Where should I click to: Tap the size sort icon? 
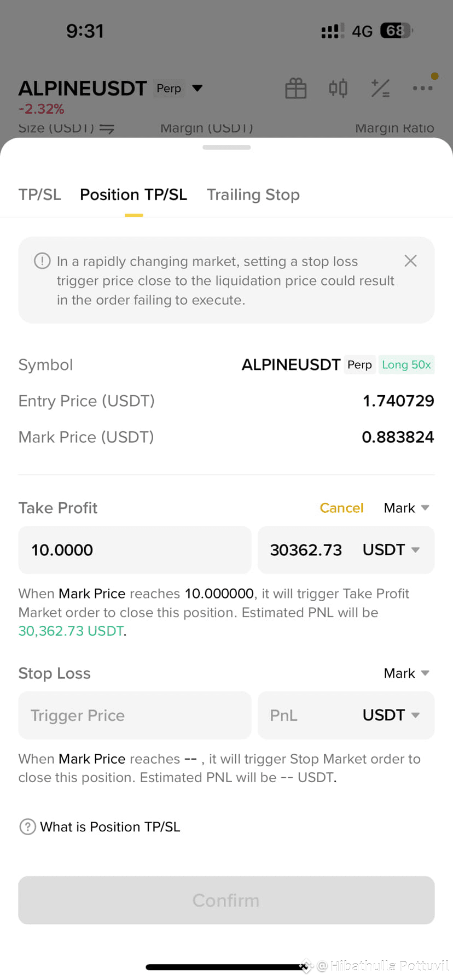107,128
